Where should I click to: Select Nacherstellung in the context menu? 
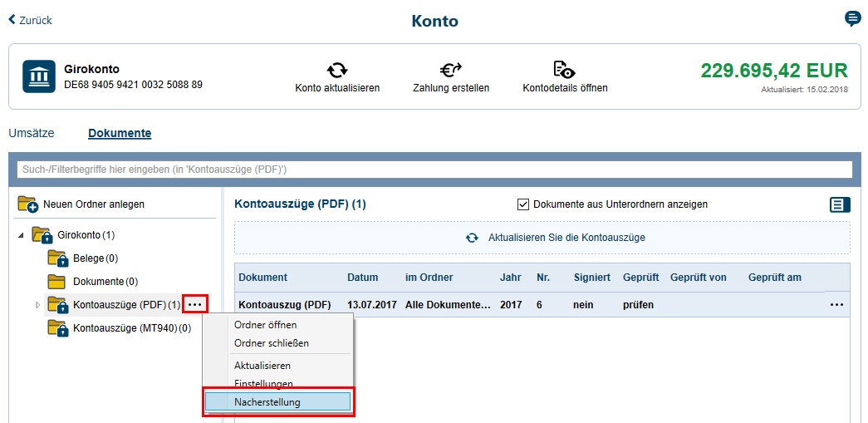(x=278, y=402)
